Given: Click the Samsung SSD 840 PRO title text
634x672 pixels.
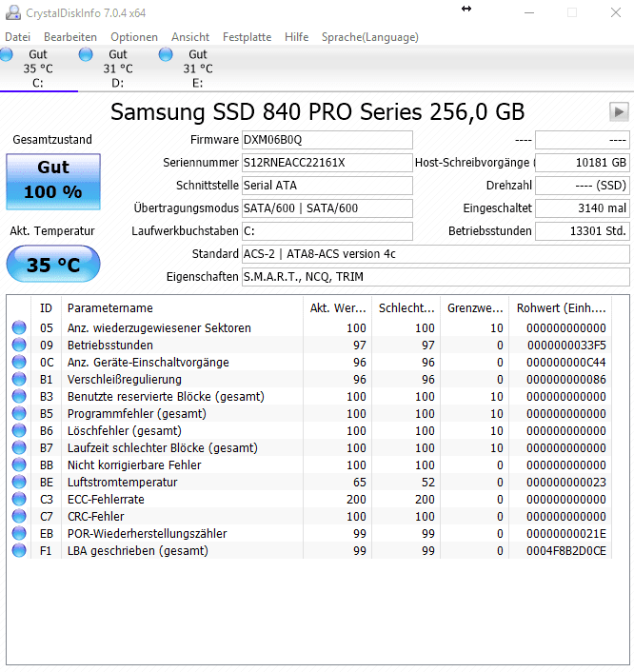Looking at the screenshot, I should pyautogui.click(x=317, y=112).
